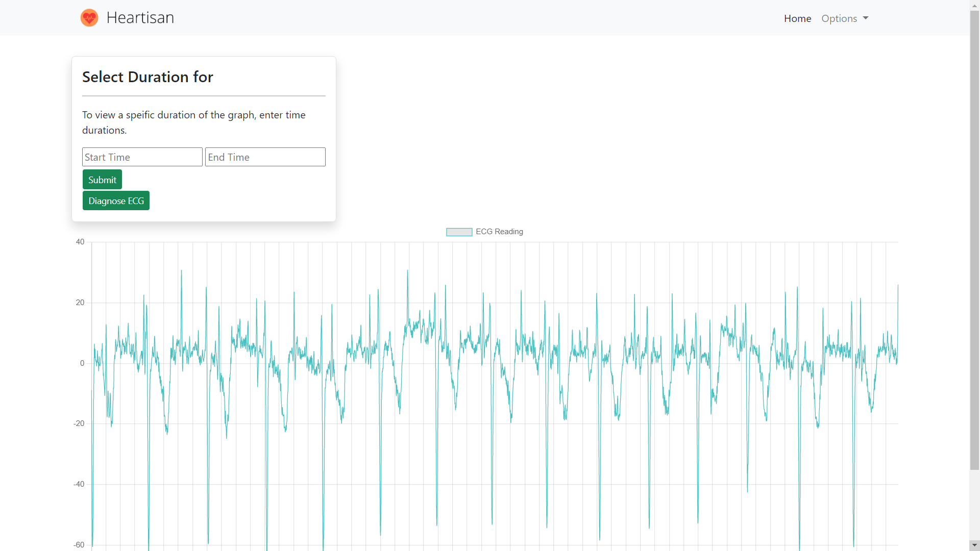Focus the End Time input field

(265, 157)
